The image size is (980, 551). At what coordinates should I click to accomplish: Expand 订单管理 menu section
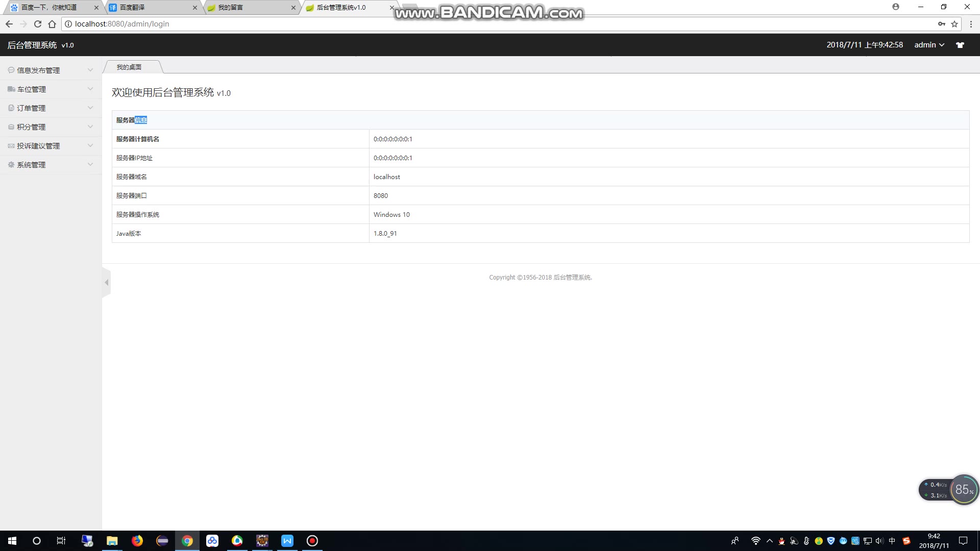coord(32,108)
